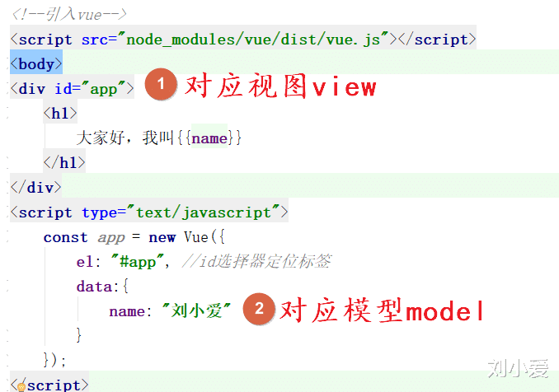Click "Vue" in the constructor call

click(x=196, y=237)
